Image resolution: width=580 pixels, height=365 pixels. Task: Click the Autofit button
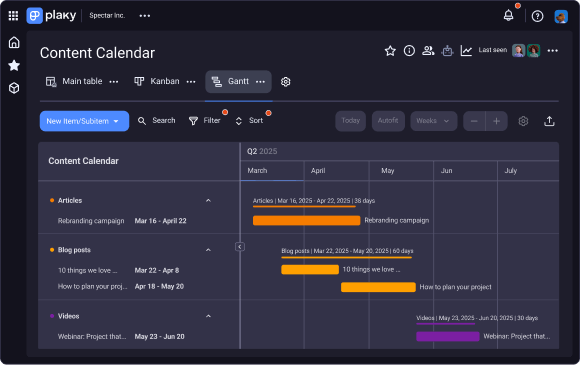tap(388, 121)
